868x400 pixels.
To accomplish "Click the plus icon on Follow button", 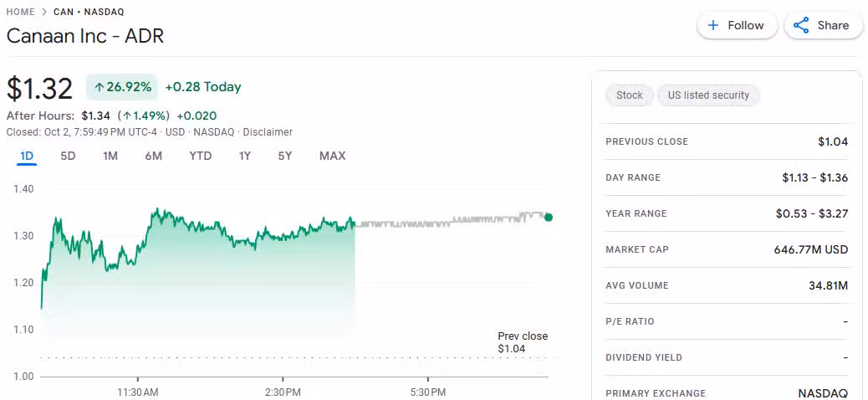I will 713,25.
